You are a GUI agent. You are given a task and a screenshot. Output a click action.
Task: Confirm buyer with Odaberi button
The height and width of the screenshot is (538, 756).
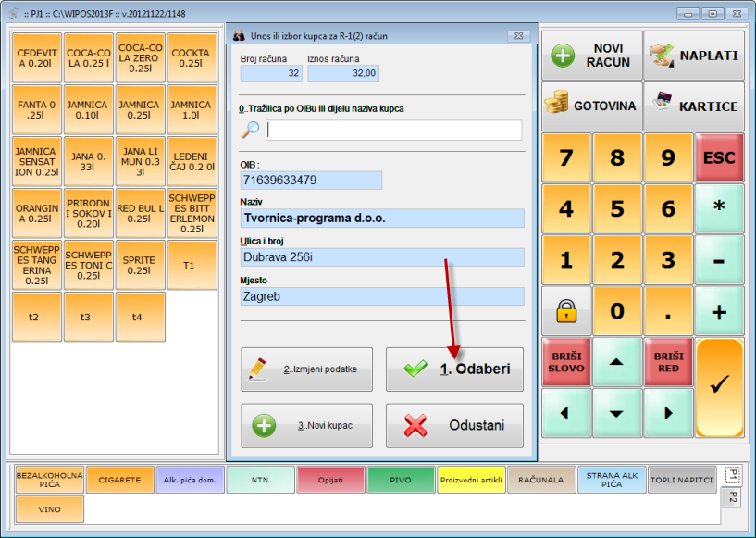454,369
